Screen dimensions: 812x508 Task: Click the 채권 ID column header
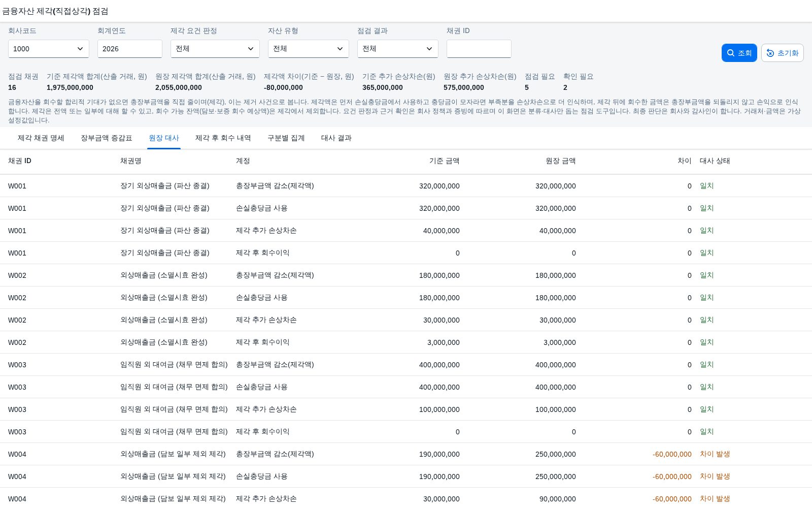[x=20, y=161]
